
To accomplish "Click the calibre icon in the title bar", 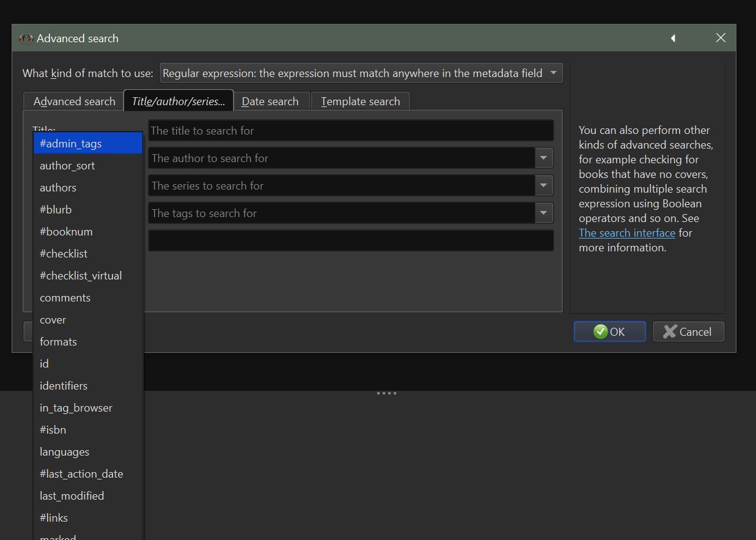I will click(x=26, y=39).
